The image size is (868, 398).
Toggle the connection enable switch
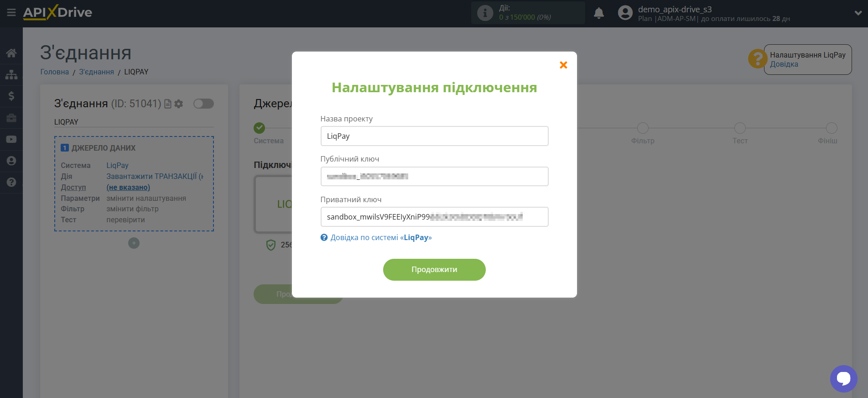pos(203,104)
